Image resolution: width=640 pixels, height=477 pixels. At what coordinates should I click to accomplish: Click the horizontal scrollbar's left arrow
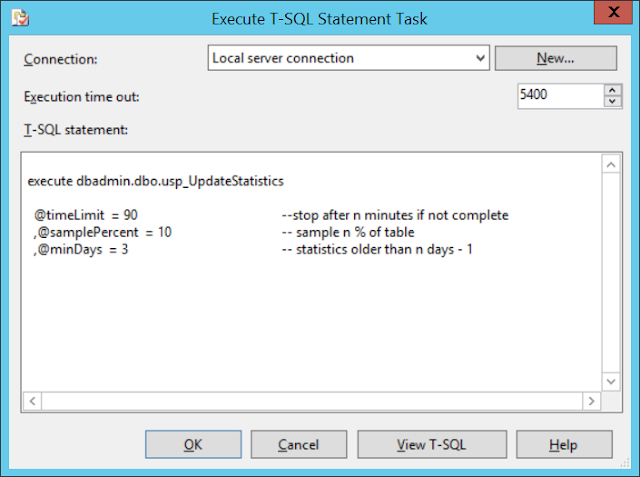tap(33, 401)
